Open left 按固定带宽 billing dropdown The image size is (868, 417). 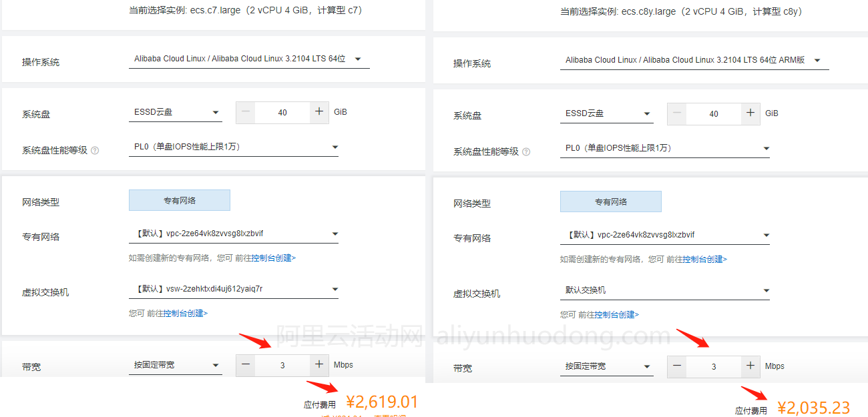[x=176, y=366]
